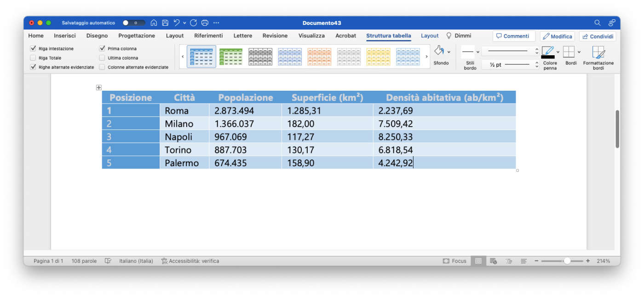Open search with the magnifier icon
The height and width of the screenshot is (297, 644).
point(598,23)
